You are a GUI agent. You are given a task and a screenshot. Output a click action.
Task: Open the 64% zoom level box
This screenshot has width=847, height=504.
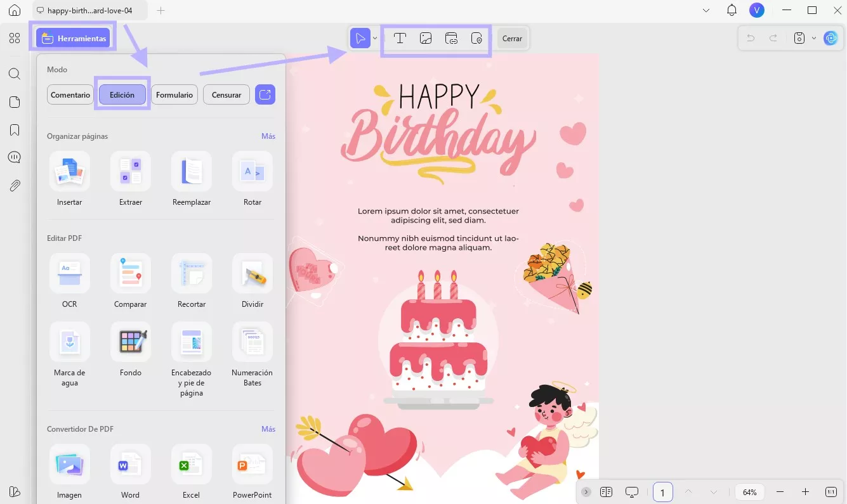tap(749, 492)
